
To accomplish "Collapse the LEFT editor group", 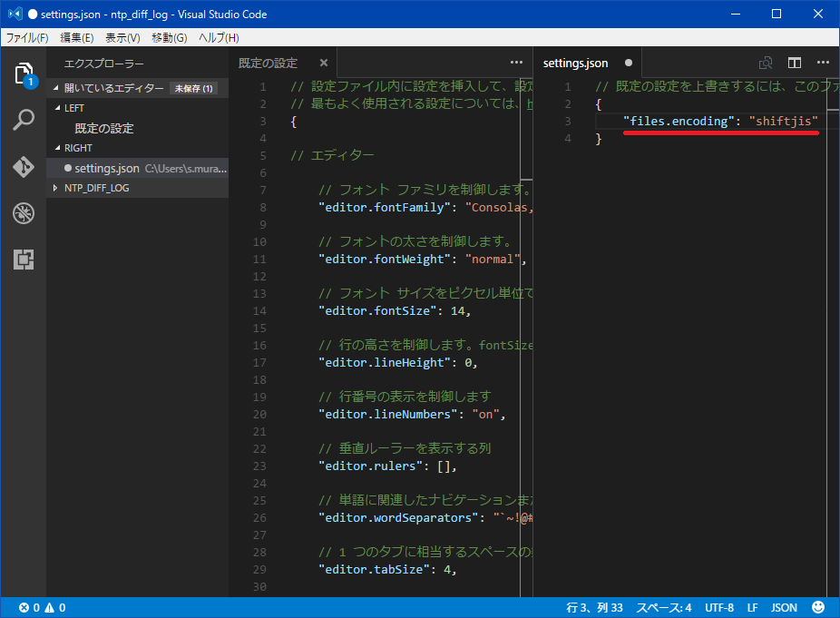I will pyautogui.click(x=58, y=108).
